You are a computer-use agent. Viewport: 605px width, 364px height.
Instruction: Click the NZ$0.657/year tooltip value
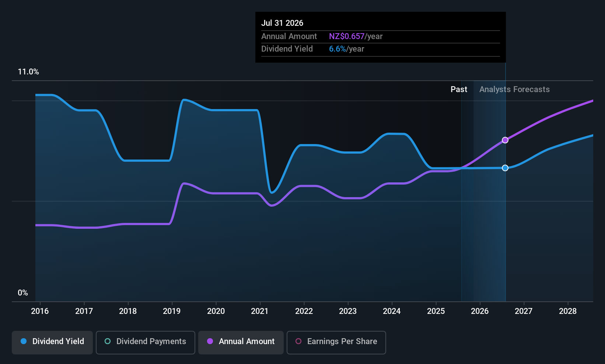click(x=356, y=36)
